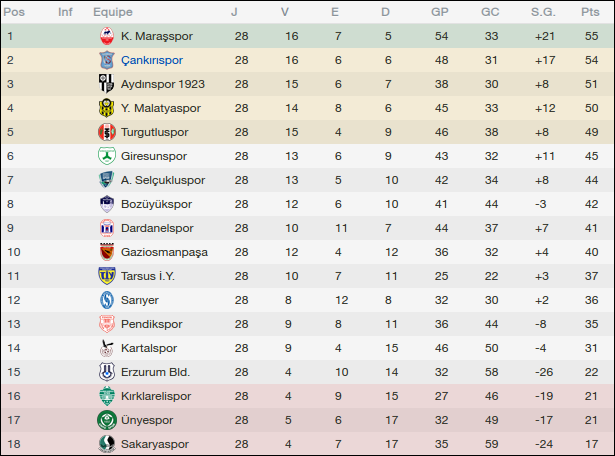Sort by the S.G. goal difference header
Screen dimensions: 615x456
pyautogui.click(x=543, y=12)
